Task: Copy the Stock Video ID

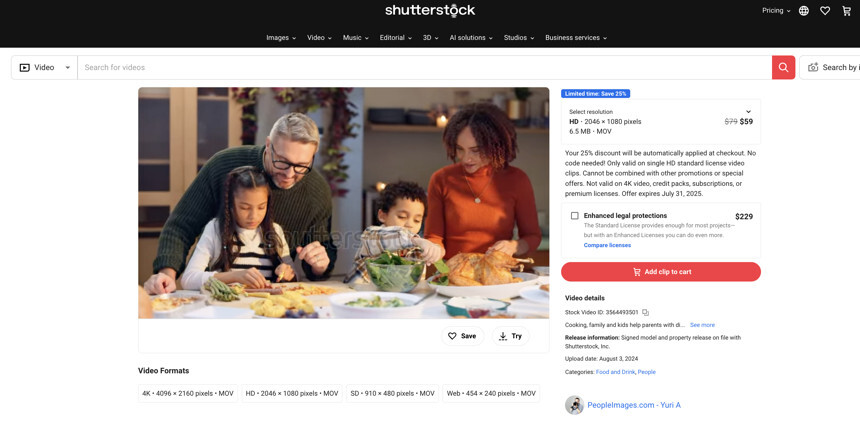Action: [646, 312]
